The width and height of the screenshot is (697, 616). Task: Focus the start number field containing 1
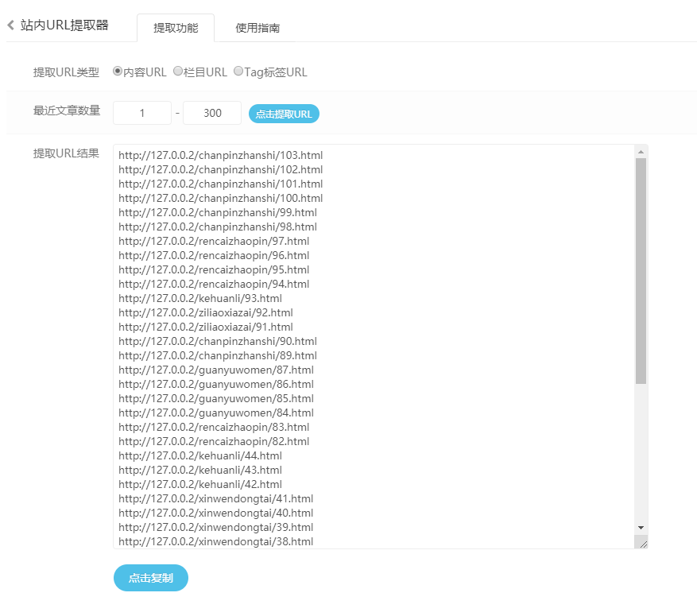(142, 113)
